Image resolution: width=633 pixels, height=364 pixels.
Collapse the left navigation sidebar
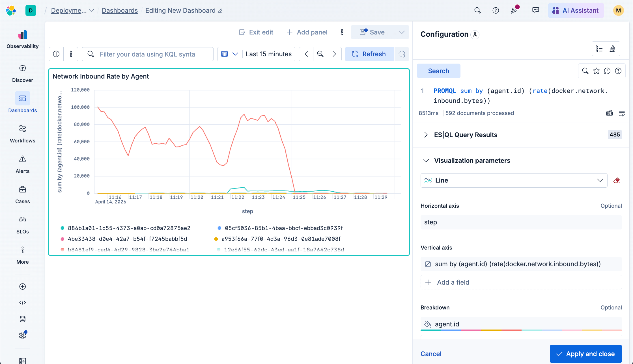pos(22,361)
